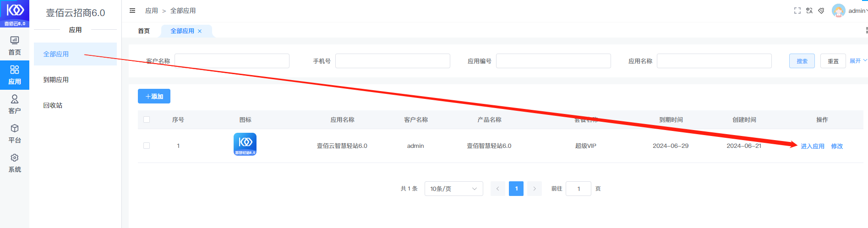868x228 pixels.
Task: Click 全部应用 in the breadcrumb
Action: 183,11
